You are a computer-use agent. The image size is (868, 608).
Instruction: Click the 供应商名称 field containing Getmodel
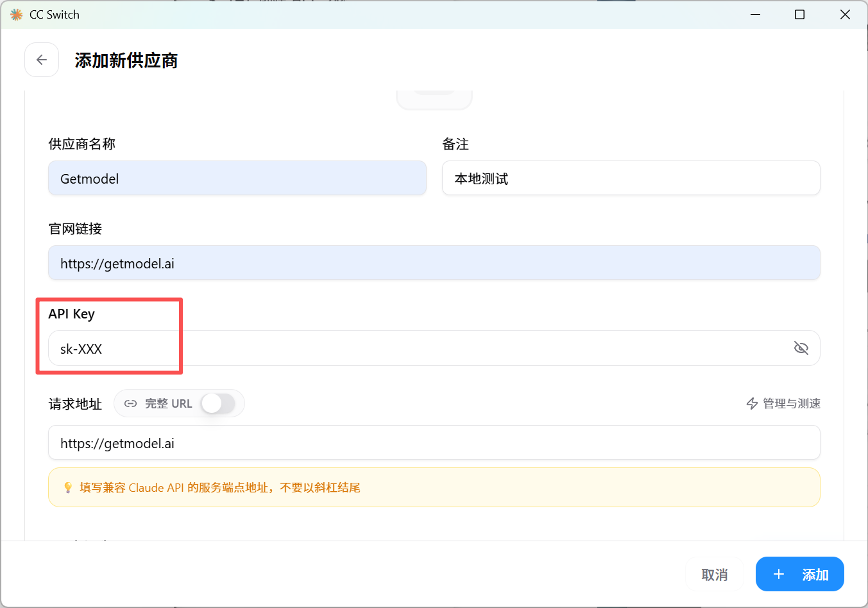pyautogui.click(x=237, y=178)
